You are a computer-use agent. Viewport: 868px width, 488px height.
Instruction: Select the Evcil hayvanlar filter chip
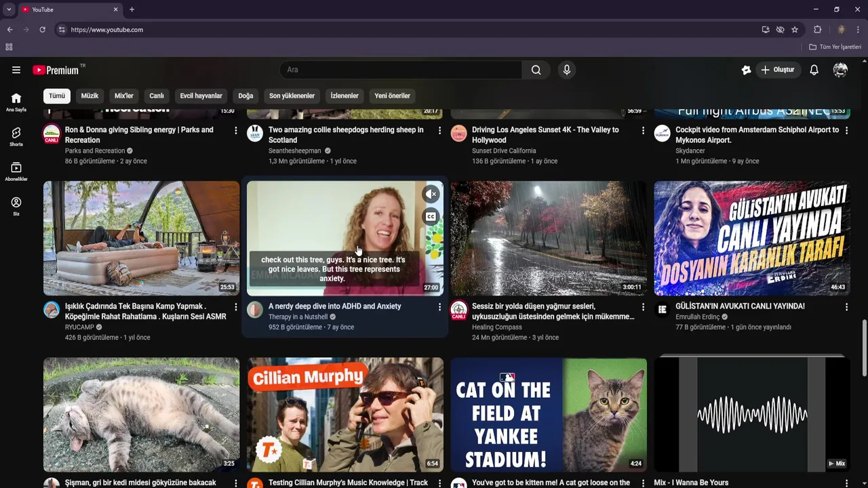[x=201, y=96]
